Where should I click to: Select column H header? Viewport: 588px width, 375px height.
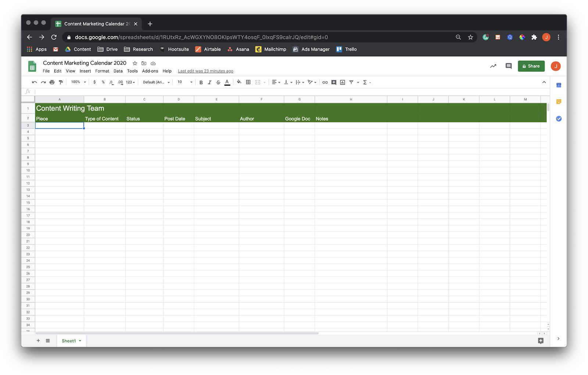pyautogui.click(x=351, y=100)
